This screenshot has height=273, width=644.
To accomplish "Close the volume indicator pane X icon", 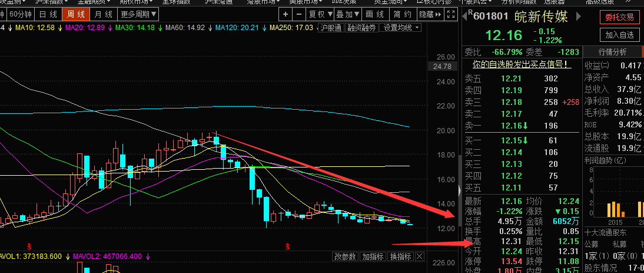I will point(419,256).
